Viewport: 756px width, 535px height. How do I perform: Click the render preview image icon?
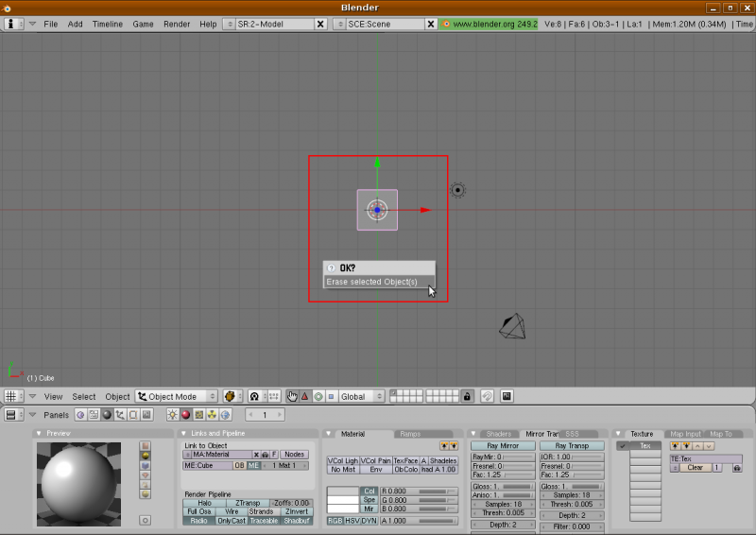coord(507,396)
